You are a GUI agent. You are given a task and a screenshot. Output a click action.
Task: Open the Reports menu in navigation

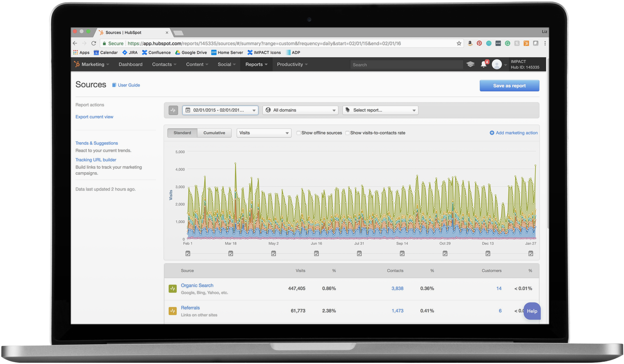[256, 65]
